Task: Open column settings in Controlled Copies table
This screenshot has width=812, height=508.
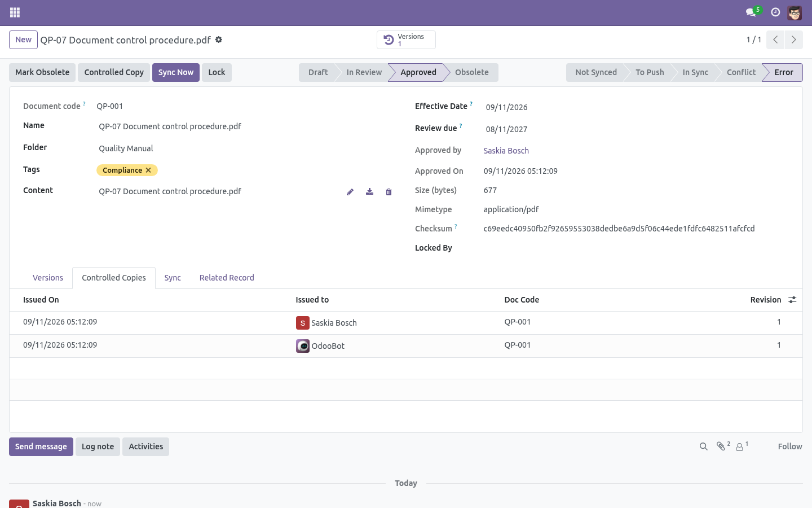Action: 792,300
